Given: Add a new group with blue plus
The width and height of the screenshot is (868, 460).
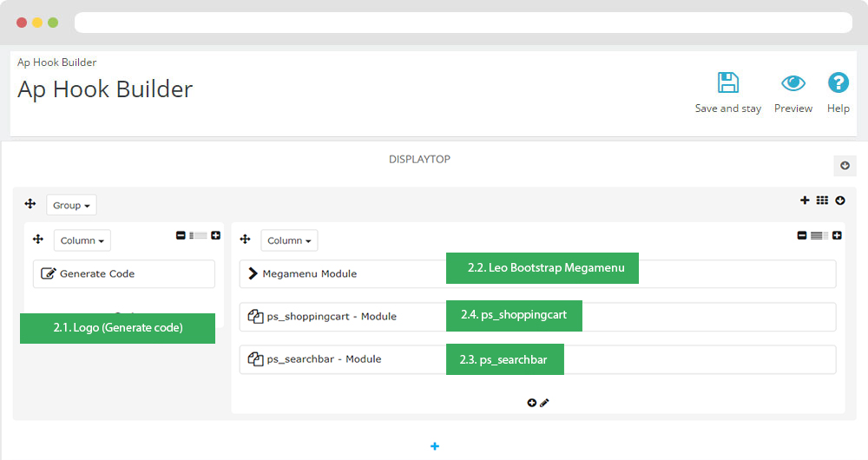Looking at the screenshot, I should coord(435,446).
